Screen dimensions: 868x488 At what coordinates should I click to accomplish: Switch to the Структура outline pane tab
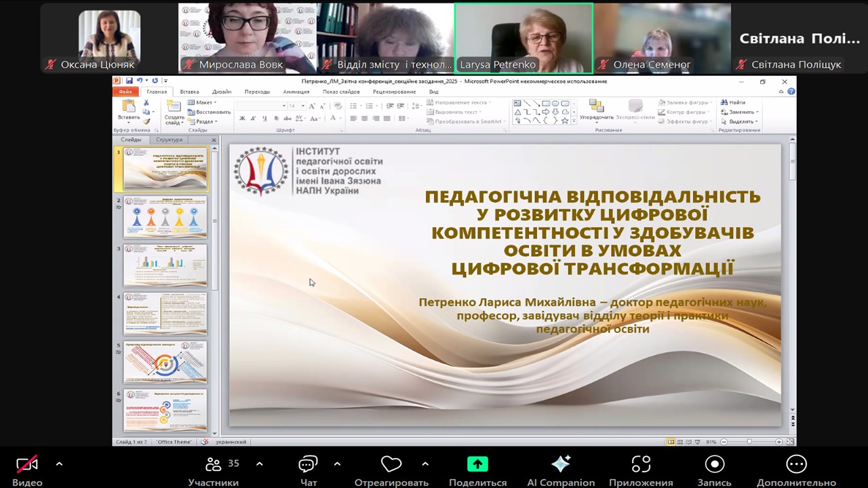[x=169, y=140]
